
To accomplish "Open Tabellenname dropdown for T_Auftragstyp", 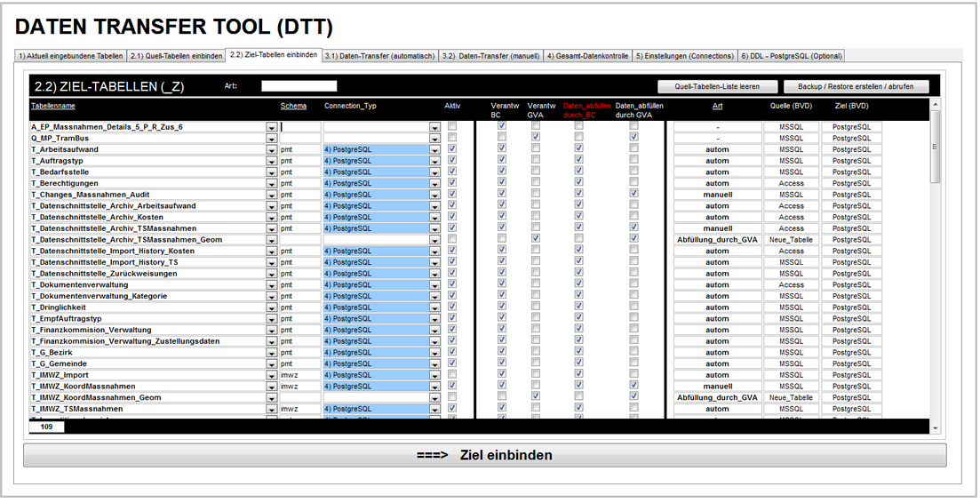I will tap(271, 161).
